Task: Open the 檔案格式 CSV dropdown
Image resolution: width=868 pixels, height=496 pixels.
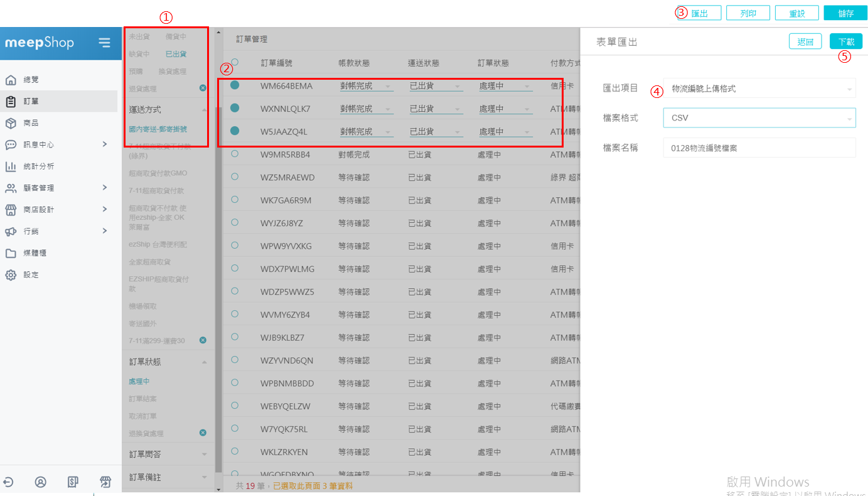Action: 759,118
